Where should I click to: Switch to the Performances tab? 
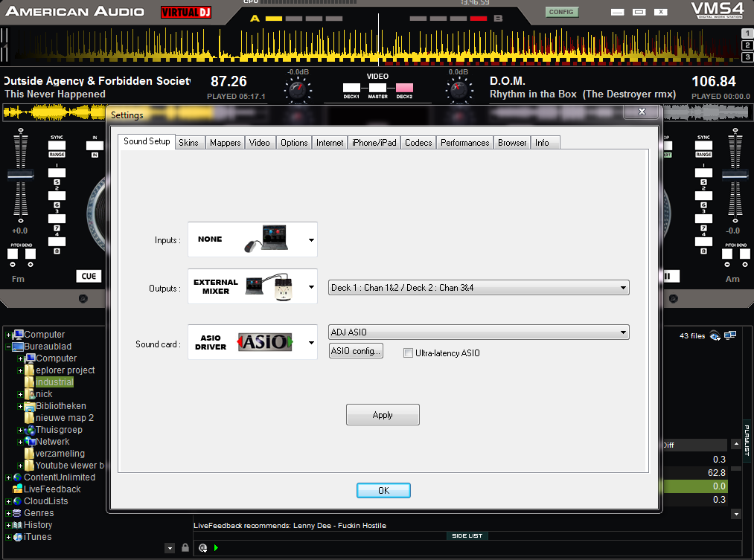[x=464, y=143]
